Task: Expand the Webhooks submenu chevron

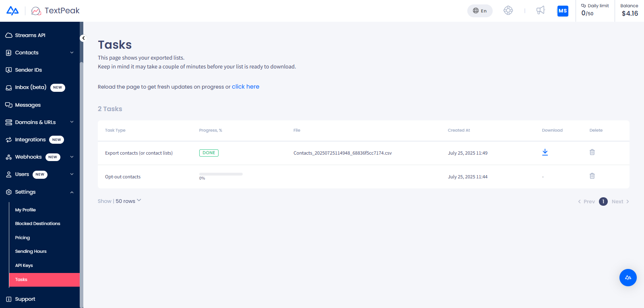Action: pos(72,157)
